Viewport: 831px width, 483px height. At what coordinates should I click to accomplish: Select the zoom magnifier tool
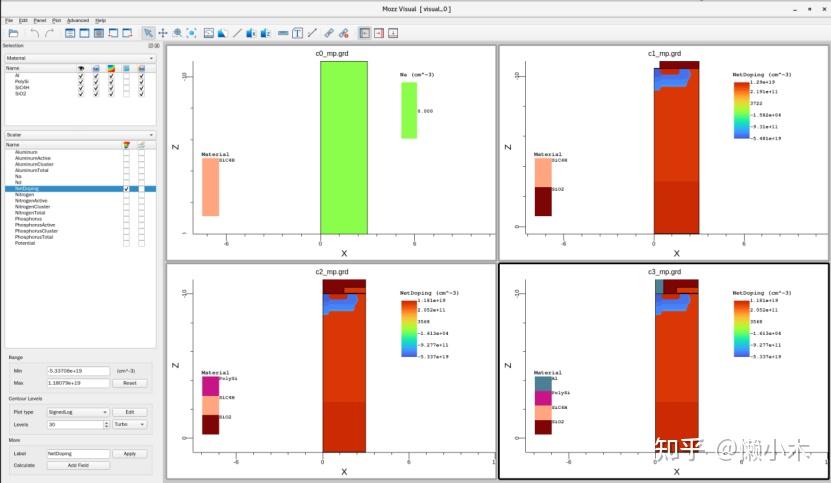[178, 33]
